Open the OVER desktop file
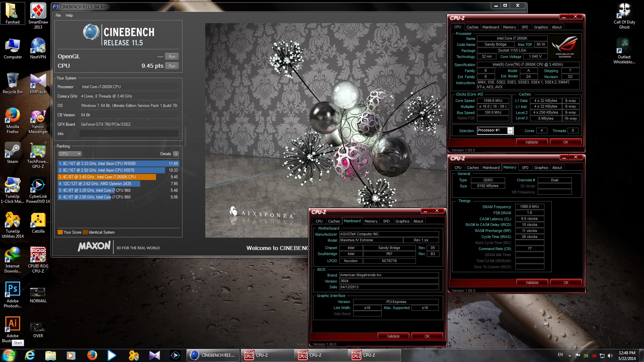This screenshot has width=644, height=362. tap(38, 329)
